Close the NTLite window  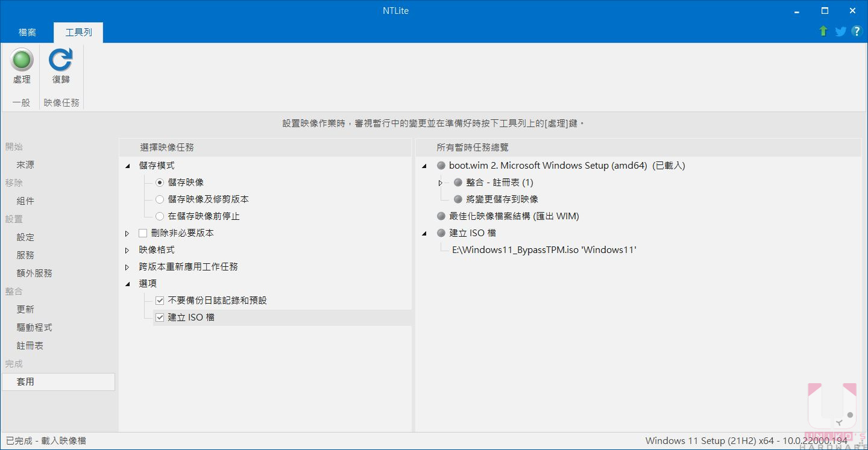coord(853,10)
